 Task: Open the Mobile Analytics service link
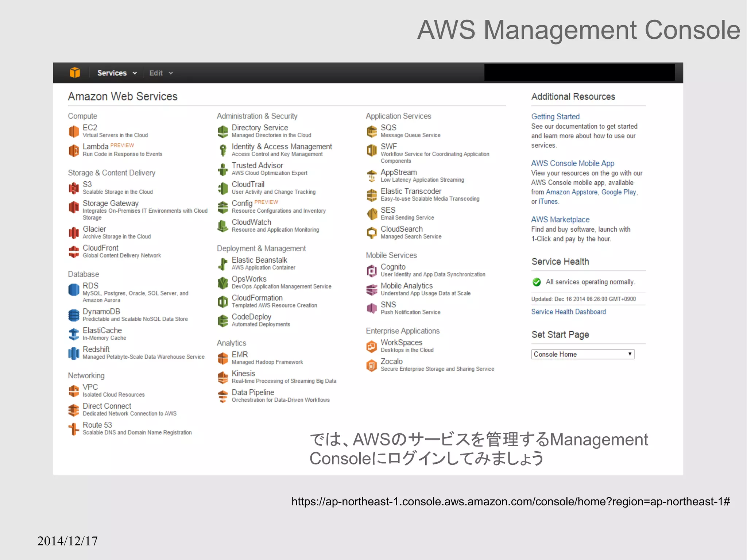click(406, 286)
